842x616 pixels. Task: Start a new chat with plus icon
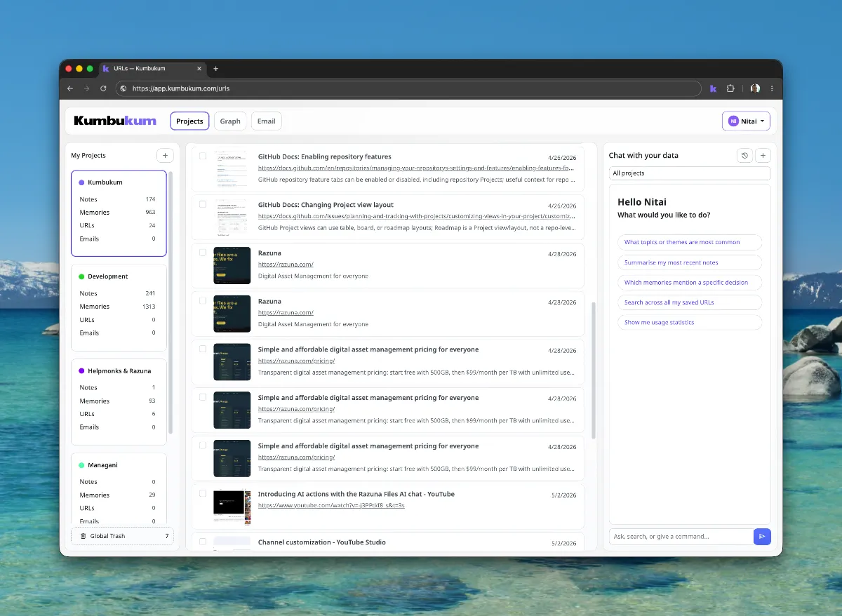763,156
